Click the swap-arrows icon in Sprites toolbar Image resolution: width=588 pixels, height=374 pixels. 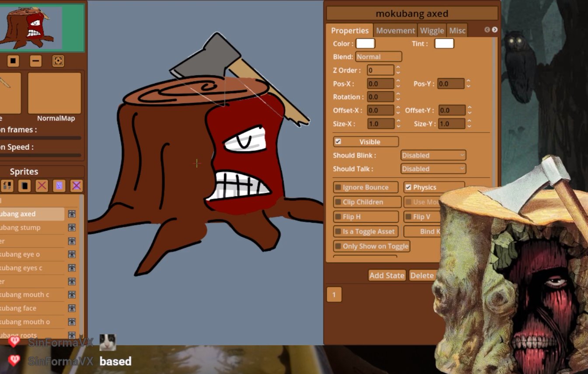click(7, 186)
